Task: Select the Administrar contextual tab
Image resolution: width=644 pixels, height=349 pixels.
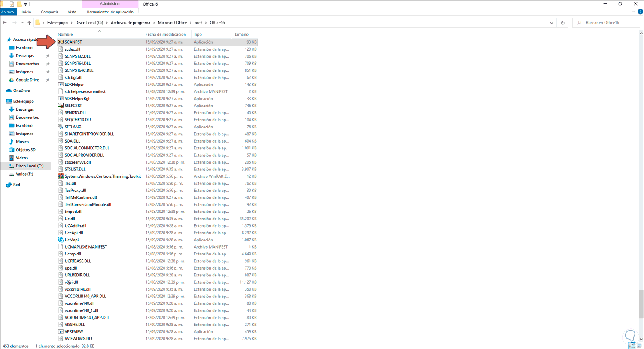Action: pyautogui.click(x=110, y=4)
